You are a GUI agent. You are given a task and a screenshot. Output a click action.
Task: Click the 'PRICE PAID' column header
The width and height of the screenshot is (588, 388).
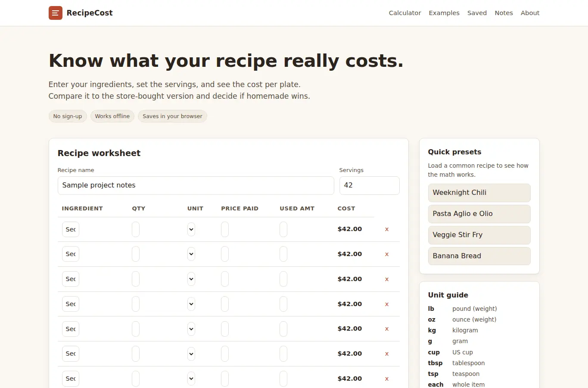click(x=240, y=208)
